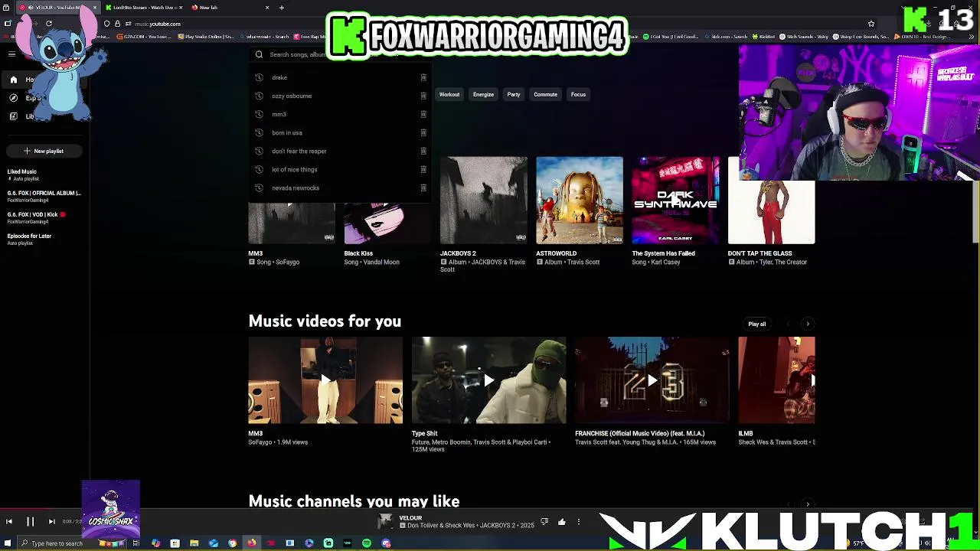Click Play all for music videos
980x551 pixels.
[x=756, y=324]
